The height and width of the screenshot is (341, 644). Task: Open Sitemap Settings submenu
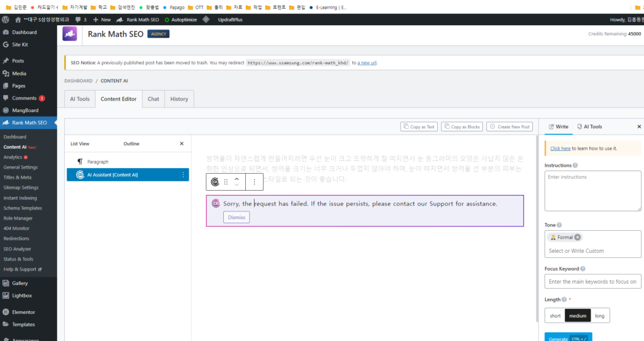[x=21, y=187]
